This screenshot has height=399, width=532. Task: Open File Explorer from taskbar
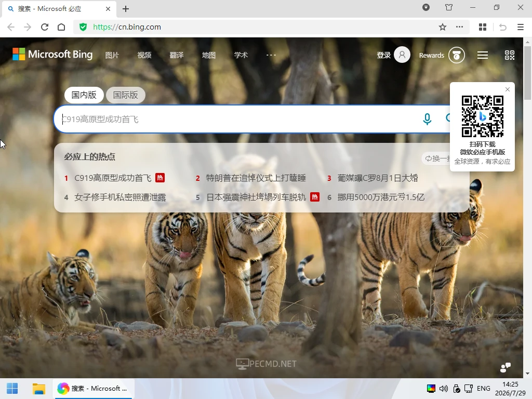[38, 389]
